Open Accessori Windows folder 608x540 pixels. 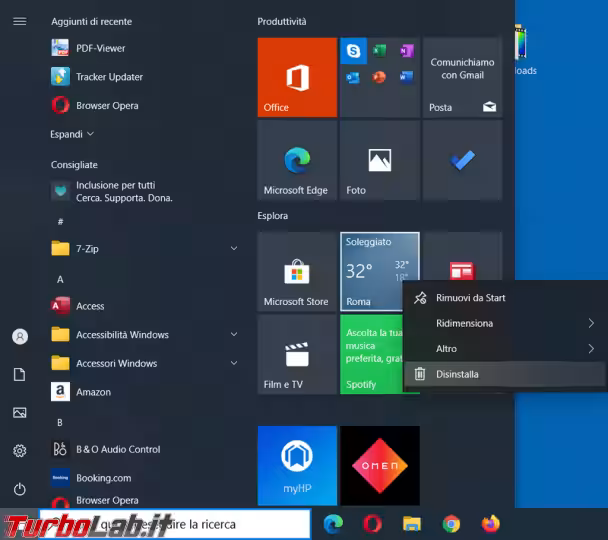click(144, 363)
